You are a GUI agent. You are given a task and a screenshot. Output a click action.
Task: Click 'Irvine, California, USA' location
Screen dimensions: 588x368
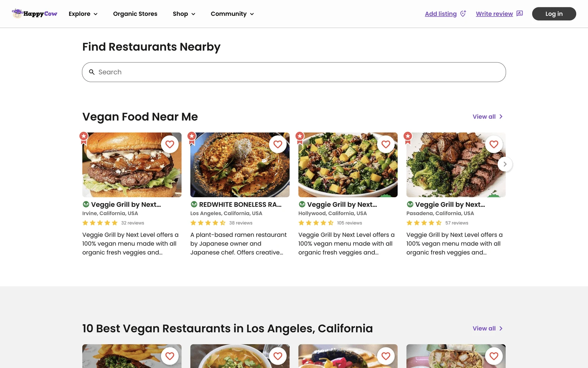(x=110, y=213)
